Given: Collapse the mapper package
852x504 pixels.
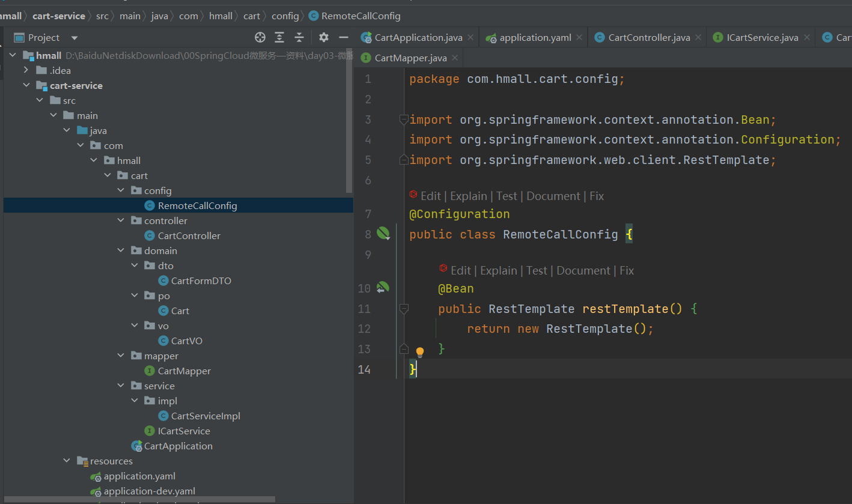Looking at the screenshot, I should 121,356.
